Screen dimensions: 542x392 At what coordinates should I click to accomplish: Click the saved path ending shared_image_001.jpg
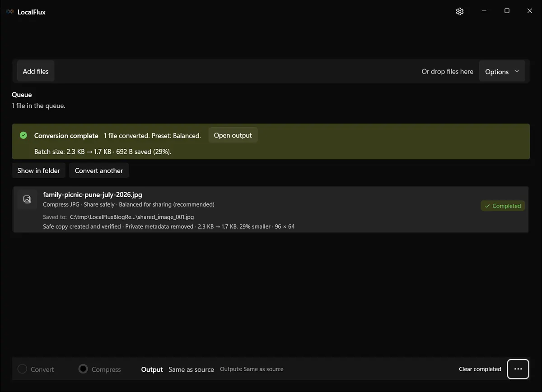point(132,217)
